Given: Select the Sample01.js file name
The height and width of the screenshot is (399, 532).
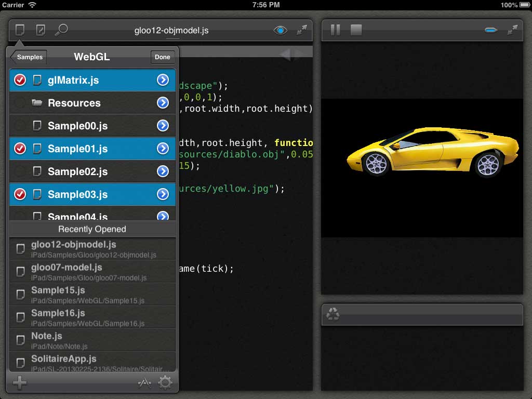Looking at the screenshot, I should 78,149.
